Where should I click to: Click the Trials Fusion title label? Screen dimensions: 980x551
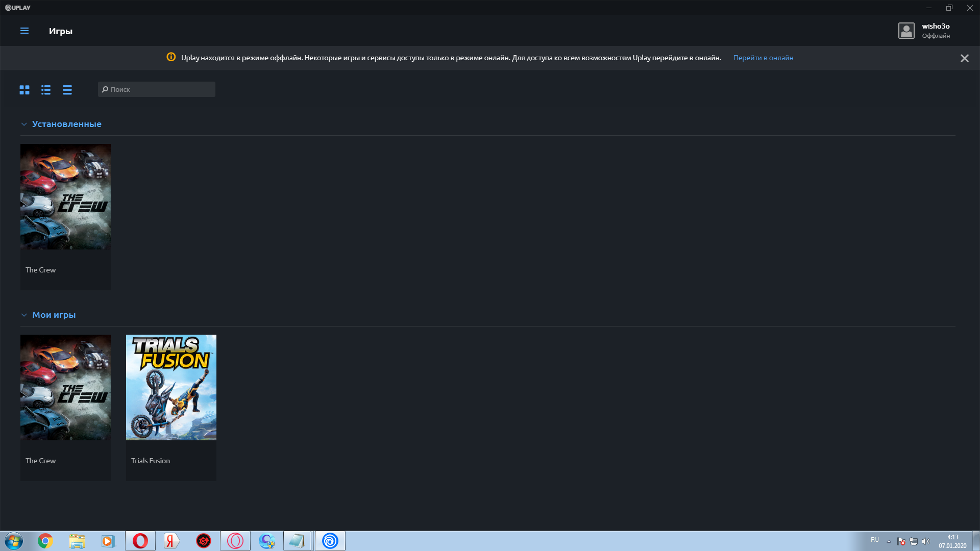tap(151, 461)
